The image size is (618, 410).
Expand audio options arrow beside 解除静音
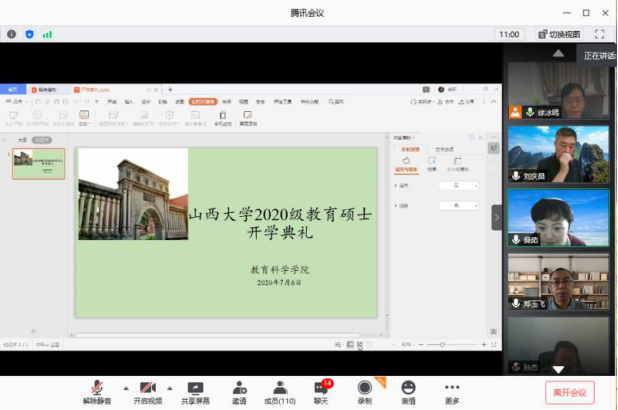tap(124, 387)
